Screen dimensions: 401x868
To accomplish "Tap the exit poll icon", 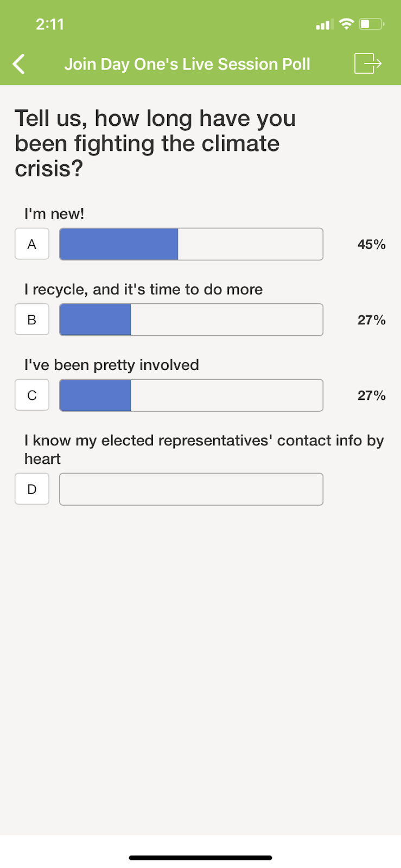I will coord(368,63).
